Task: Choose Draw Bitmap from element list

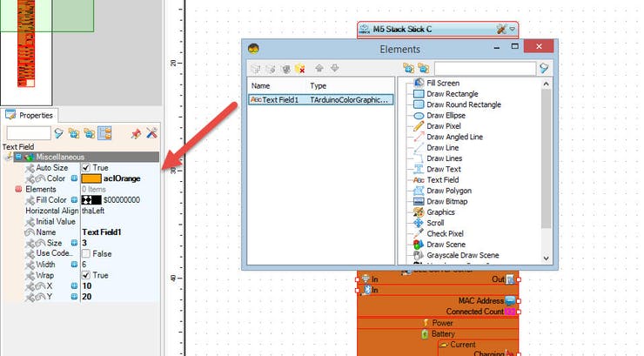Action: tap(450, 201)
